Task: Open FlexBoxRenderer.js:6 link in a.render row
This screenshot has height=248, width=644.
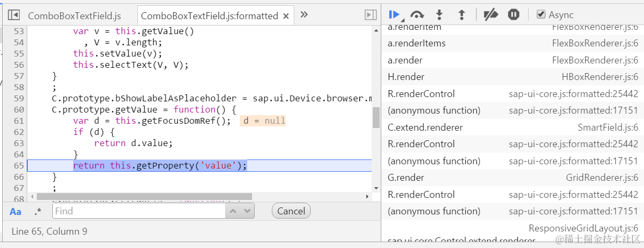Action: pos(595,60)
